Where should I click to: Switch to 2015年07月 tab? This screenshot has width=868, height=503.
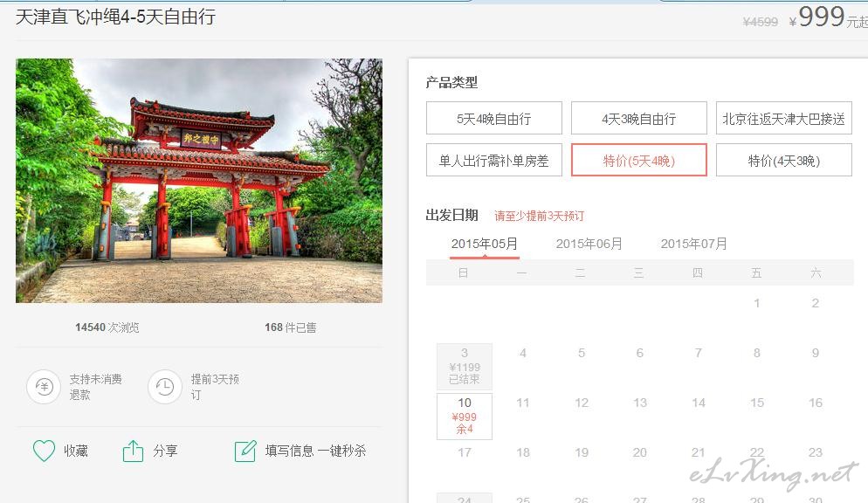click(693, 244)
